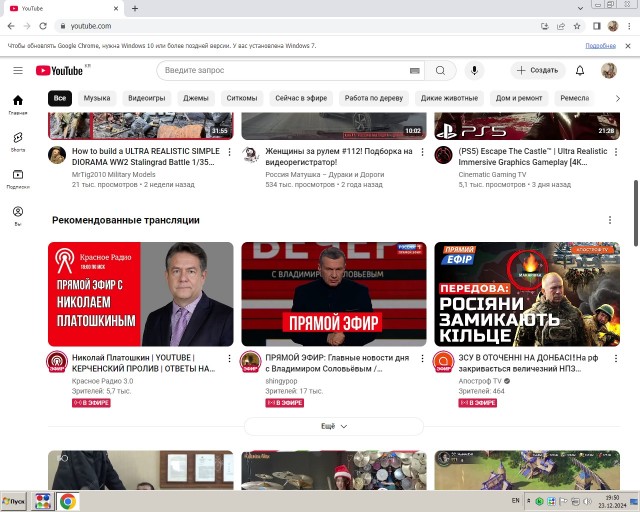Open options menu for Соловьёв stream
Viewport: 640px width, 512px height.
tap(422, 358)
